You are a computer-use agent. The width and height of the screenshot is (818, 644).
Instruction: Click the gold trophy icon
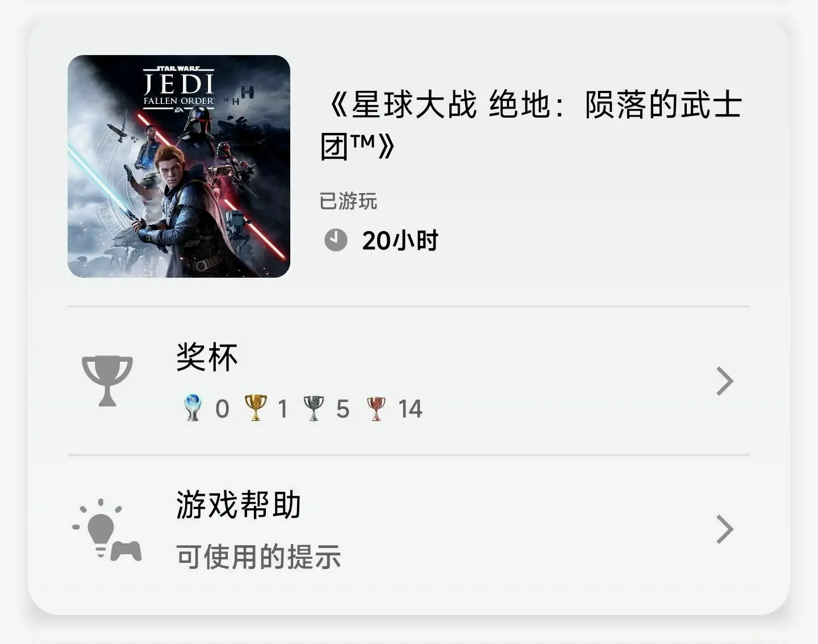pos(255,408)
